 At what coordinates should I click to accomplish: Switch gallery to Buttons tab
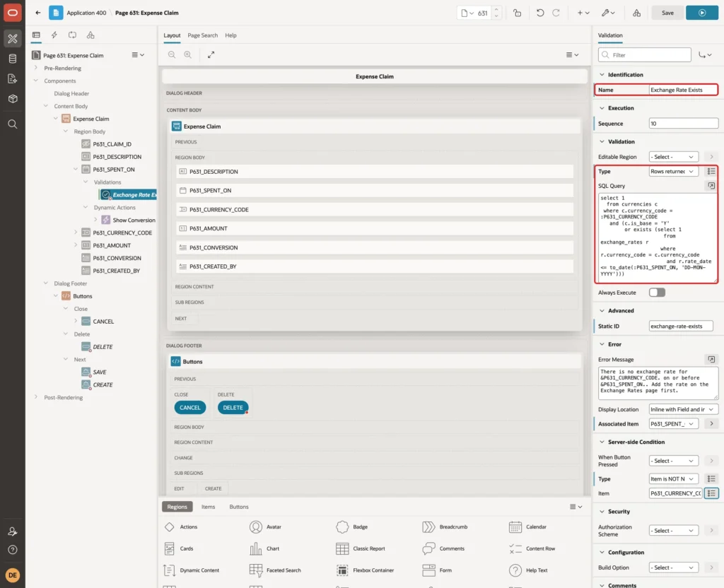tap(239, 507)
